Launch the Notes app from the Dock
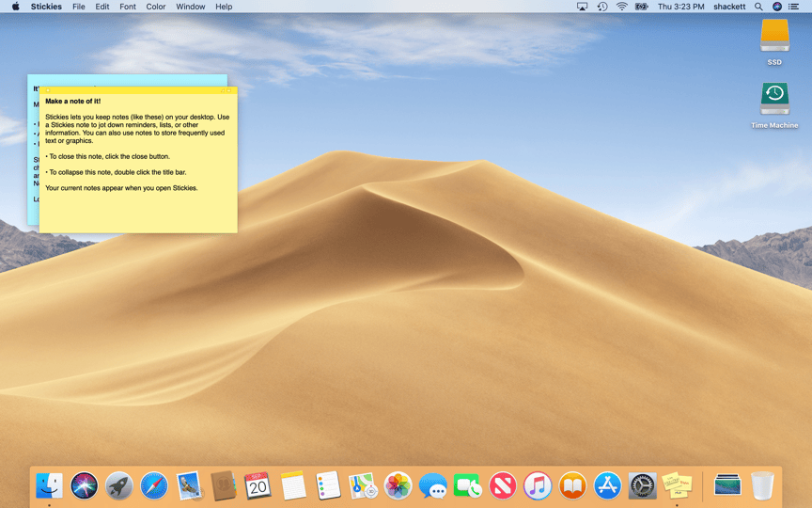The height and width of the screenshot is (508, 812). click(293, 485)
